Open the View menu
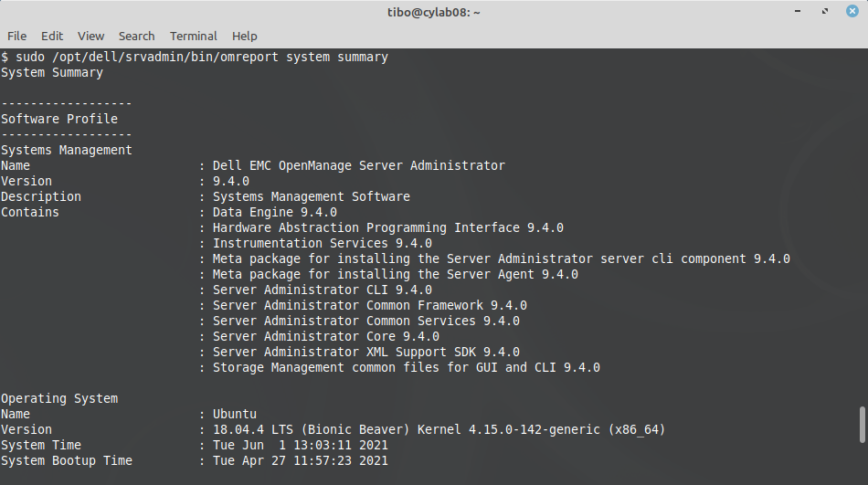Screen dimensions: 868x485 pos(90,36)
